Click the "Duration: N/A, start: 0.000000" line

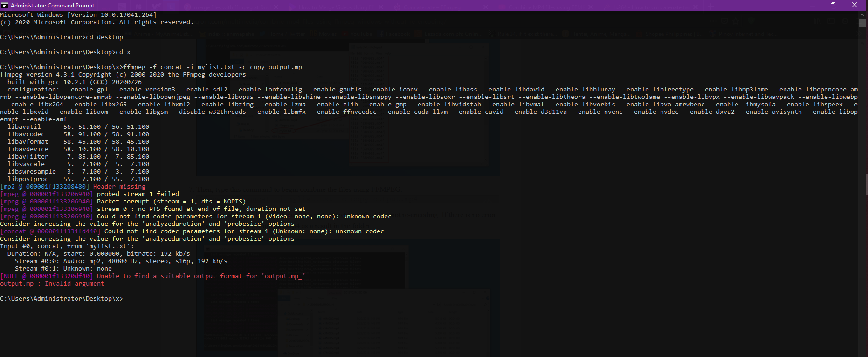click(x=99, y=254)
